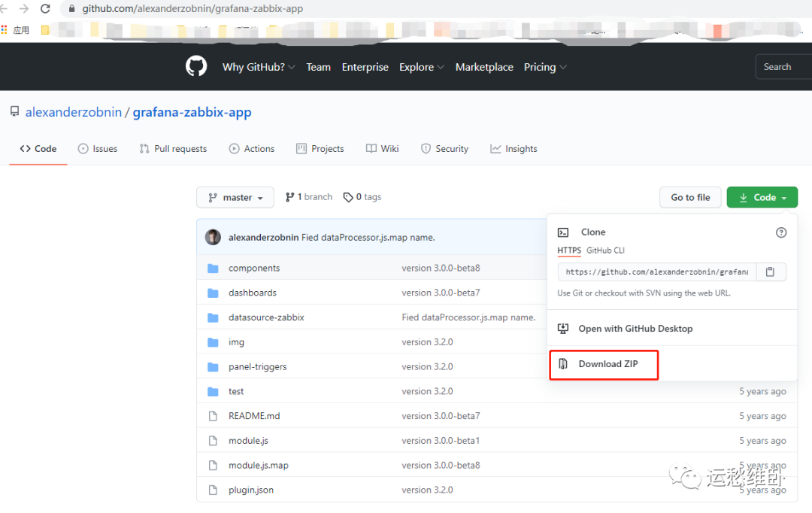Open the Marketplace nav link
812x513 pixels.
(484, 67)
